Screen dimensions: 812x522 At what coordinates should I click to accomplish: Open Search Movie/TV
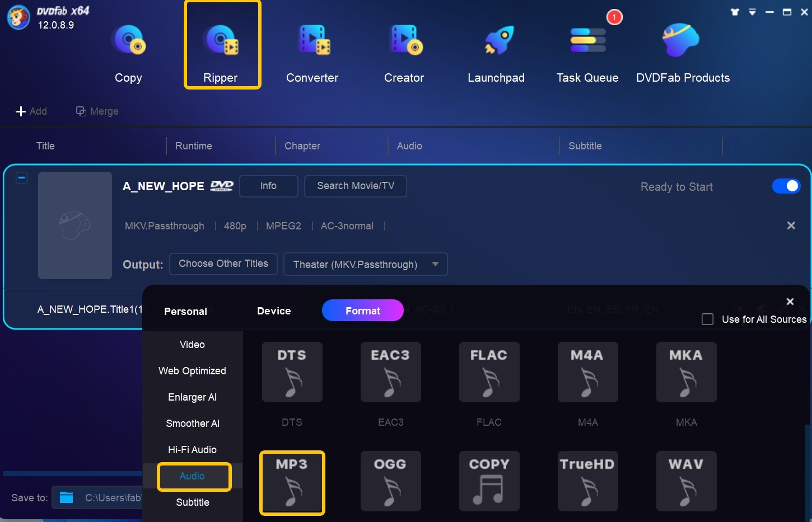pos(355,186)
